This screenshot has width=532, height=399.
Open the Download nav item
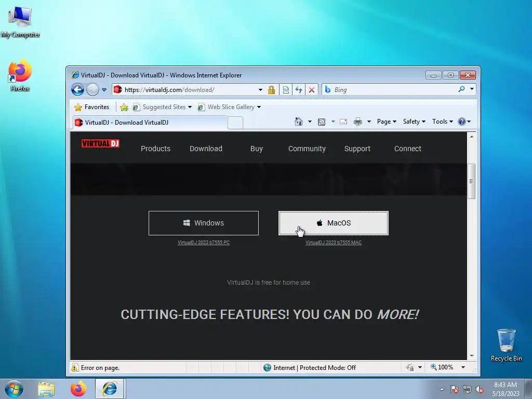click(x=206, y=149)
